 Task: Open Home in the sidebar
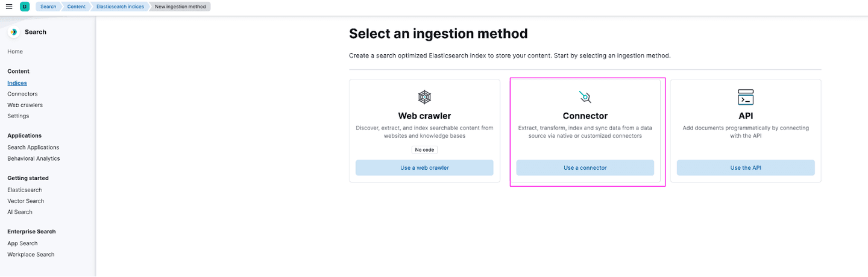(x=15, y=52)
